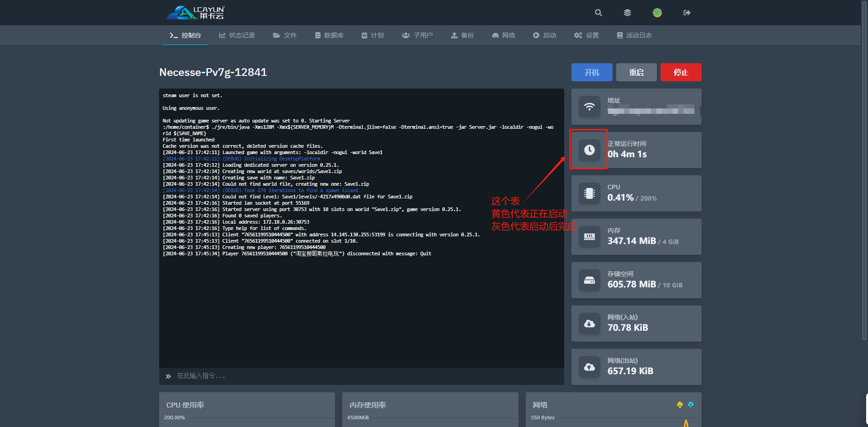Restart the server with 重启
The width and height of the screenshot is (868, 427).
tap(637, 72)
